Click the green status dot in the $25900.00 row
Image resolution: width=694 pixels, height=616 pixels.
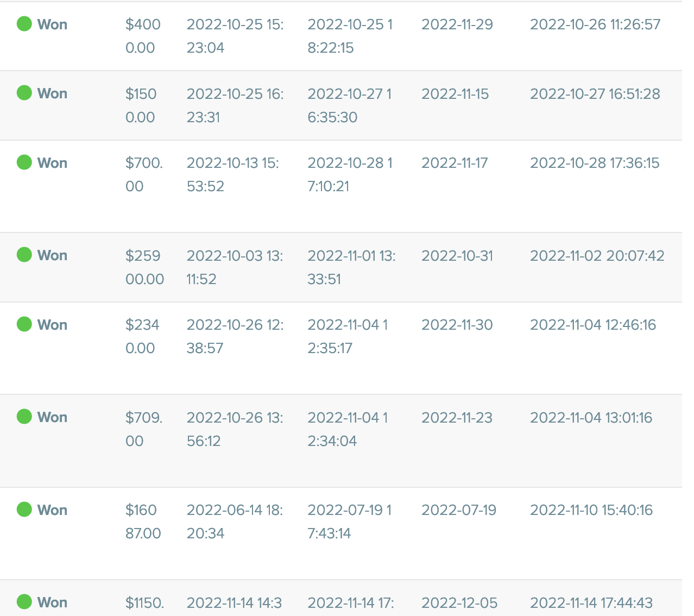coord(24,255)
